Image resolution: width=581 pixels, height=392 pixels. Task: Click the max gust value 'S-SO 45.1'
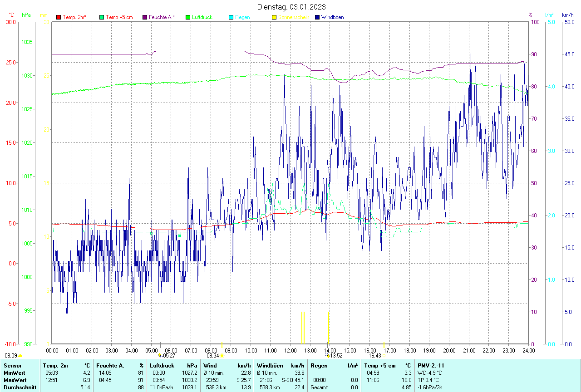[293, 380]
